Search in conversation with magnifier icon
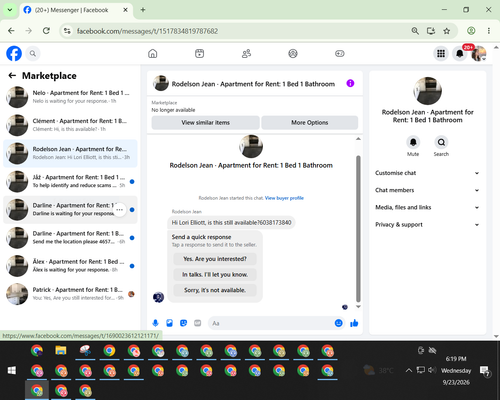 [x=441, y=142]
